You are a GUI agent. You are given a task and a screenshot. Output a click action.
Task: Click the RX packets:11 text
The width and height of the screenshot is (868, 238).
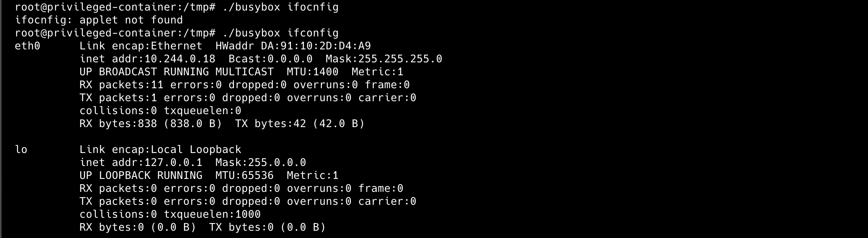(122, 85)
